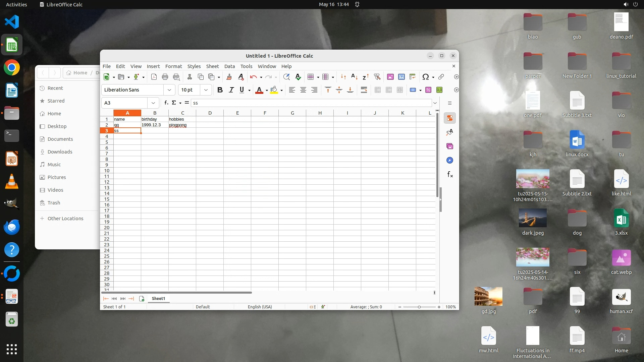Open the Format menu
The image size is (644, 362).
click(x=173, y=66)
